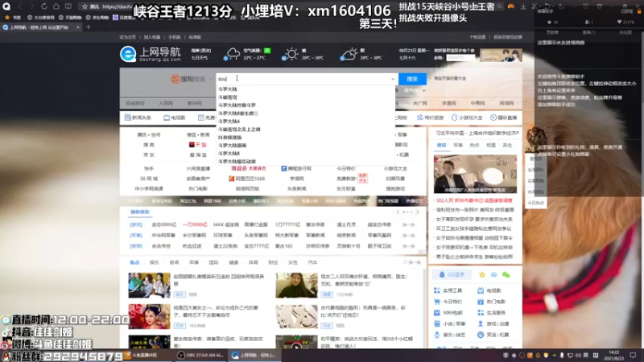Open 个性设置 at top right of page
Image resolution: width=644 pixels, height=362 pixels.
[477, 37]
